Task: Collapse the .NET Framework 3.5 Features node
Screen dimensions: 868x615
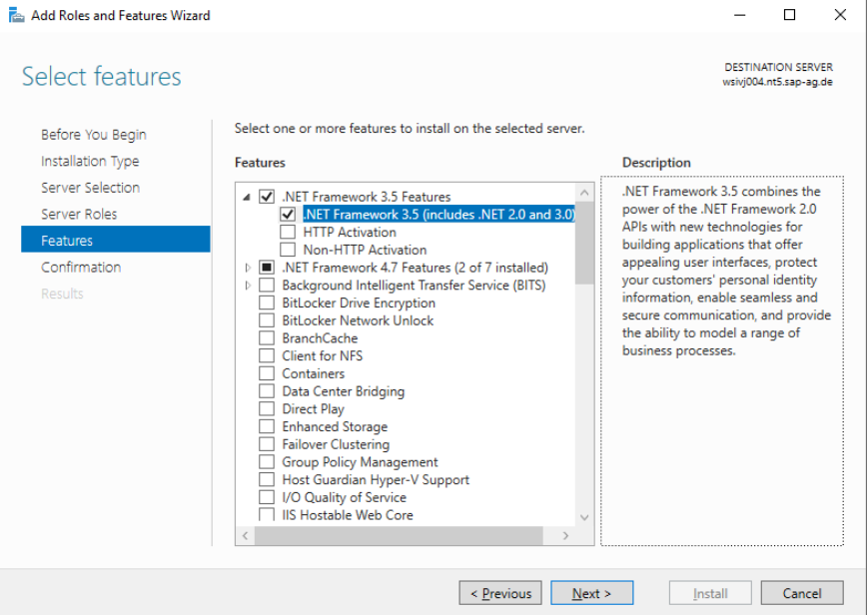Action: 248,197
